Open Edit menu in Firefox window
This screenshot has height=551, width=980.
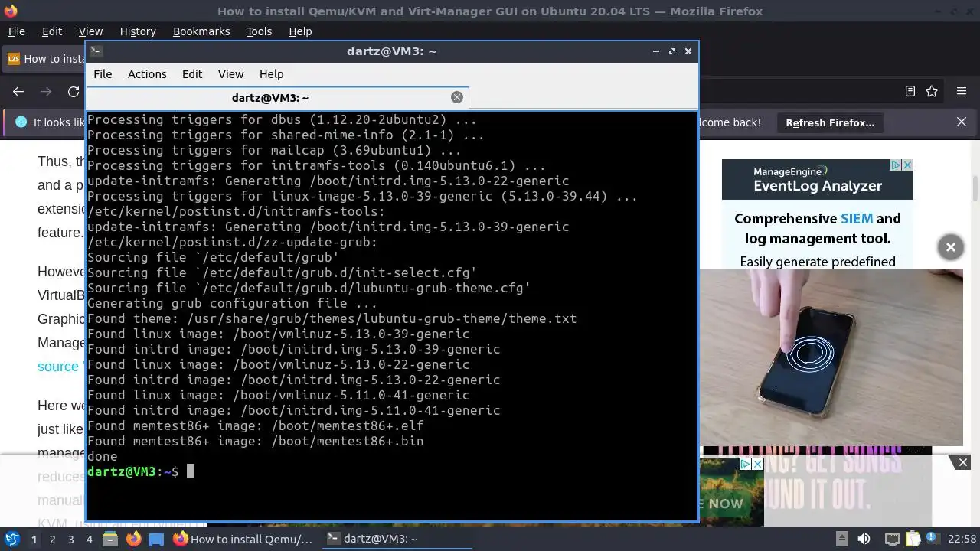point(52,31)
